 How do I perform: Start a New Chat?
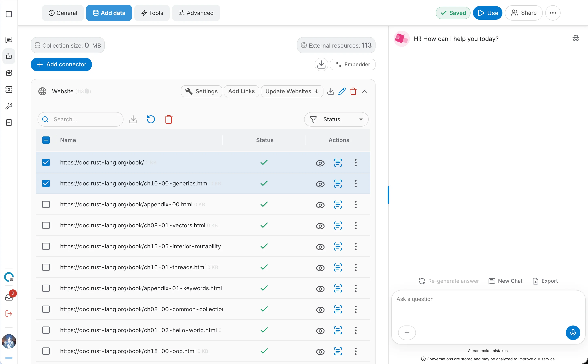505,281
